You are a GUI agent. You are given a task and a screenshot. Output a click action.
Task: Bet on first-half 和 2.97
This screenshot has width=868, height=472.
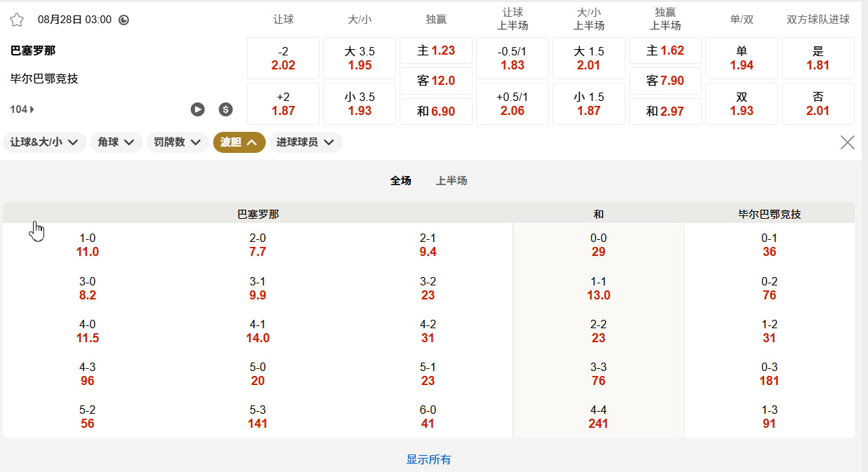(x=665, y=112)
